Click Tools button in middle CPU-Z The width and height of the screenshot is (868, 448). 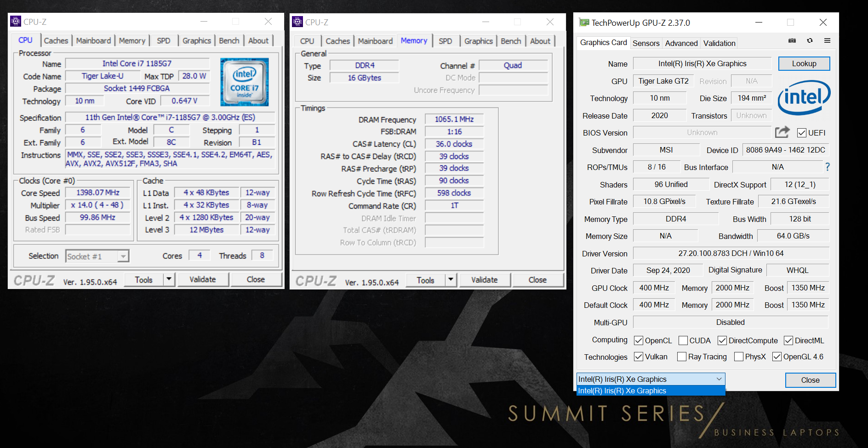[x=425, y=280]
